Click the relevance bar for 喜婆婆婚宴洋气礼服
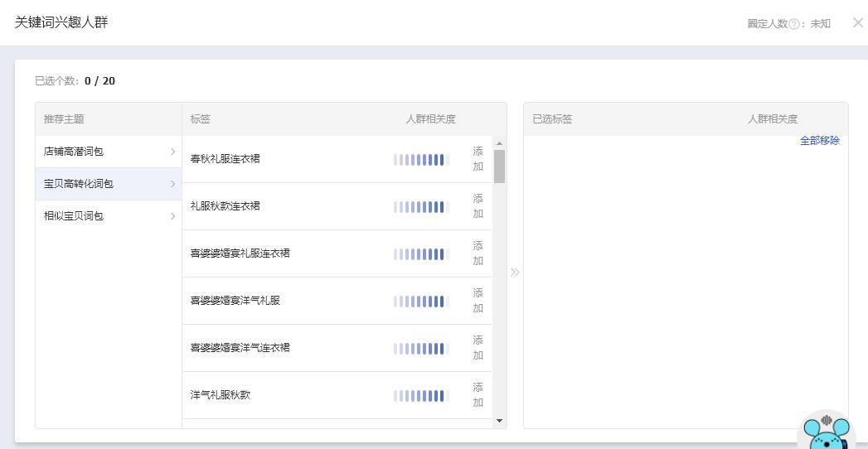The height and width of the screenshot is (449, 868). [420, 302]
